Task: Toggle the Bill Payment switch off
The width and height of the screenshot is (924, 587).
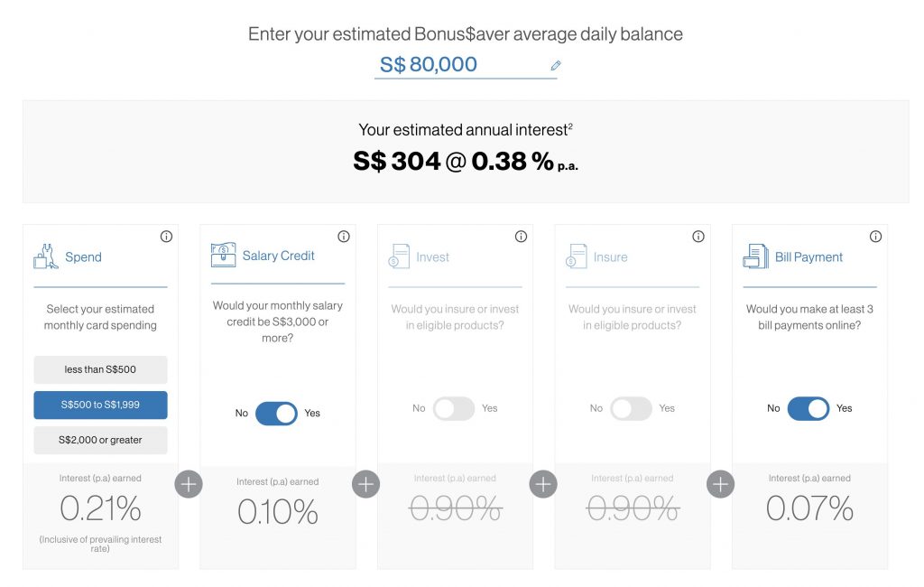Action: (x=808, y=408)
